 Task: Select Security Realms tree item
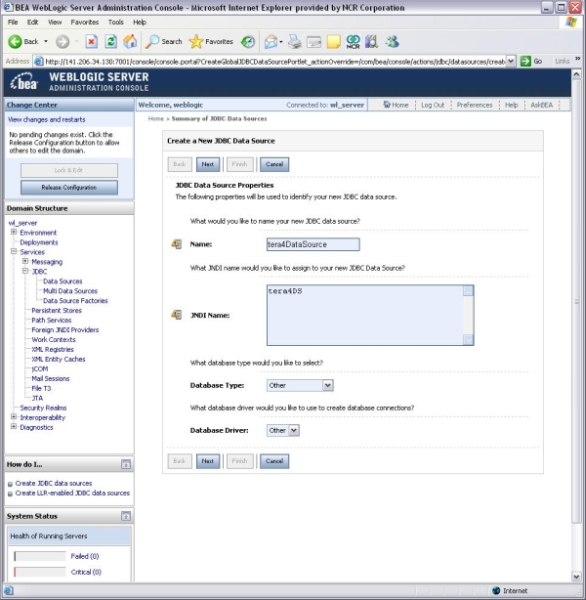point(43,408)
